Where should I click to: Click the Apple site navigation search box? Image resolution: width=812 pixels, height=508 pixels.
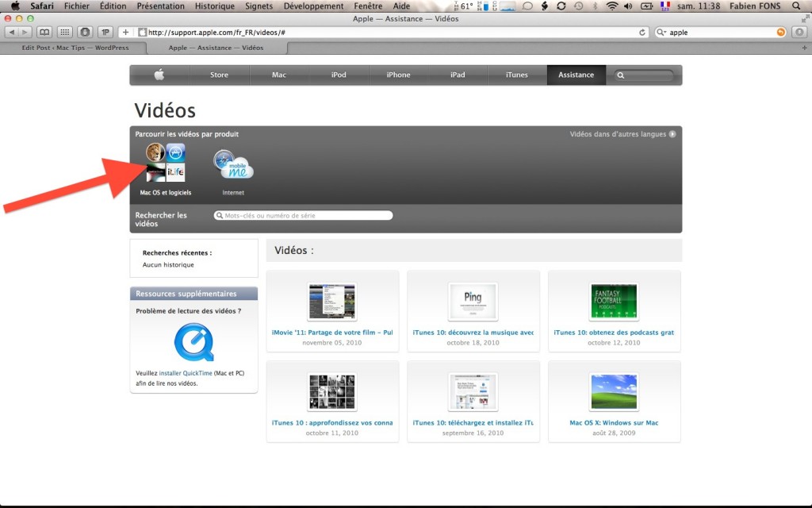coord(644,75)
